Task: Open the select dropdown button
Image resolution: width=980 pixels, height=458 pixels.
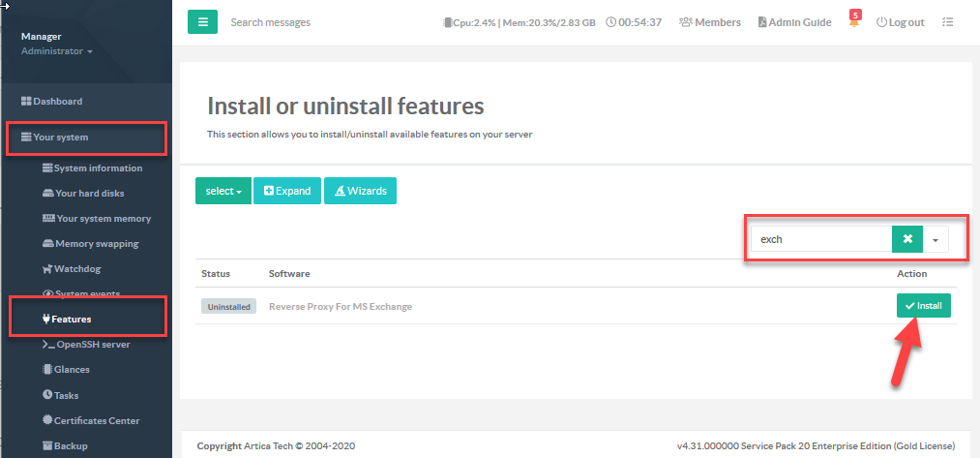Action: click(x=223, y=191)
